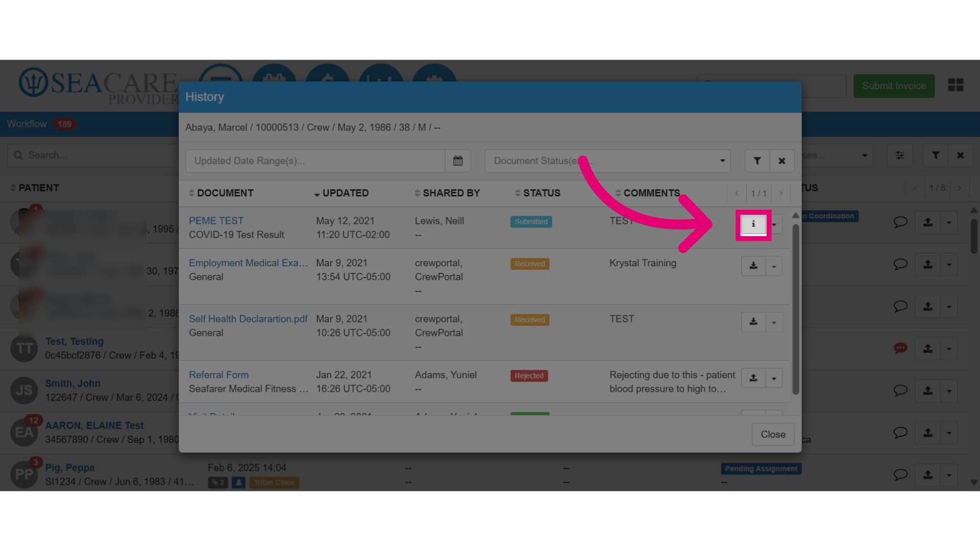The height and width of the screenshot is (551, 980).
Task: Open AARON, ELAINE Test patient record
Action: point(94,425)
